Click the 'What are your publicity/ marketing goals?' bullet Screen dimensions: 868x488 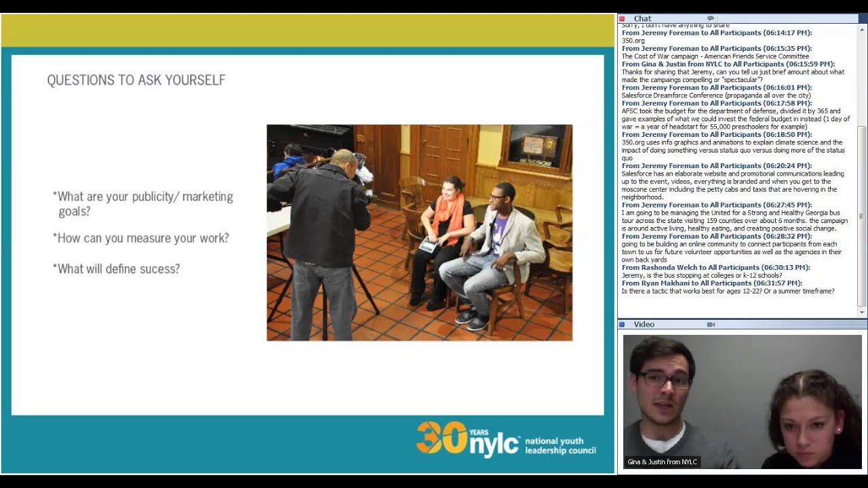(x=143, y=203)
